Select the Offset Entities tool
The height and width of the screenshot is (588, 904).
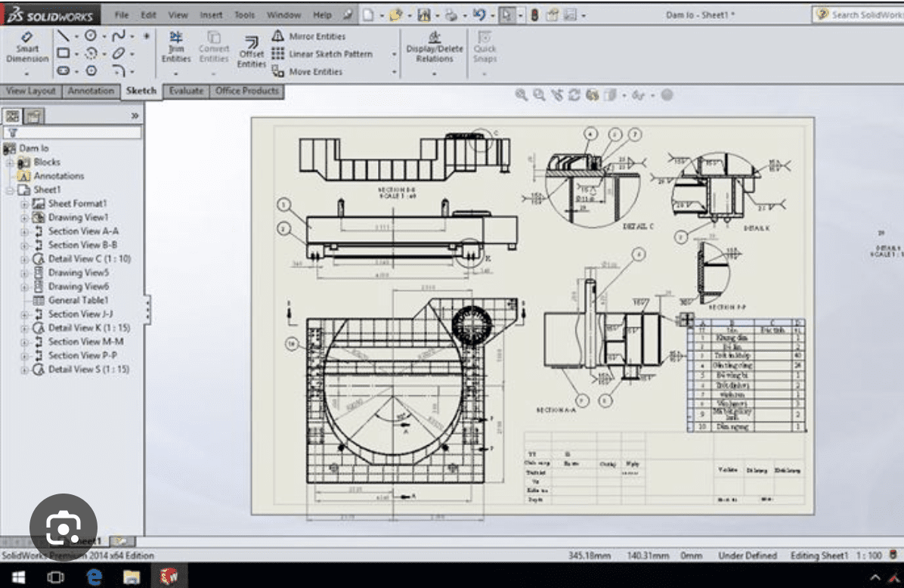251,51
